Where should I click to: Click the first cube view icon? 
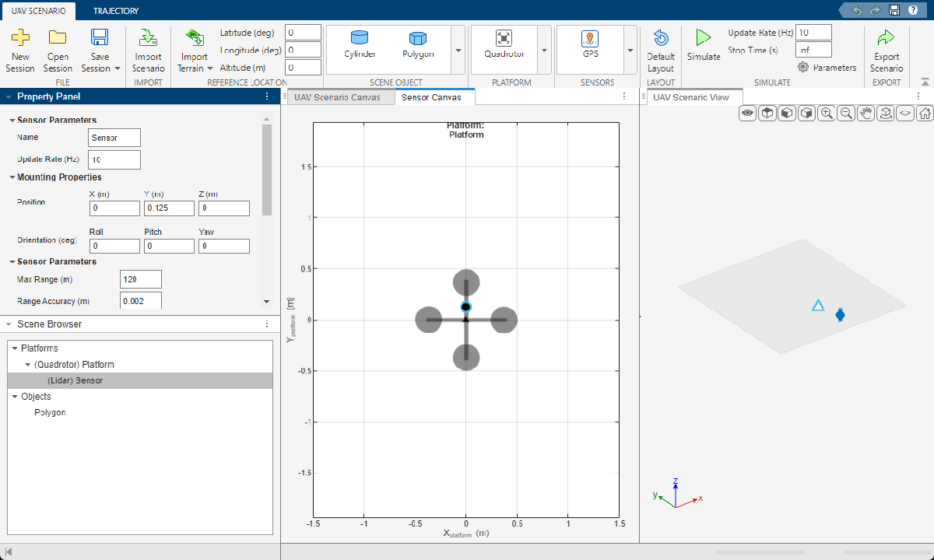pyautogui.click(x=767, y=113)
